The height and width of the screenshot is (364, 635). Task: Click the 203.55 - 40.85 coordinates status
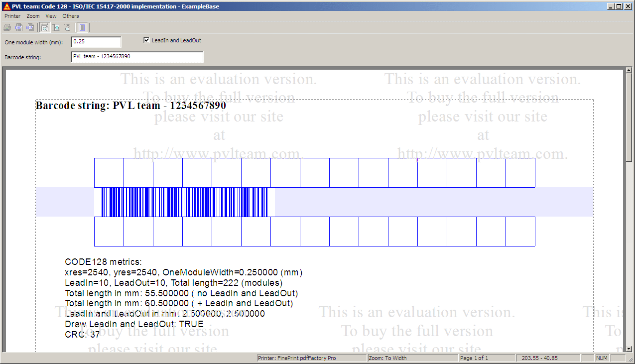click(x=549, y=358)
